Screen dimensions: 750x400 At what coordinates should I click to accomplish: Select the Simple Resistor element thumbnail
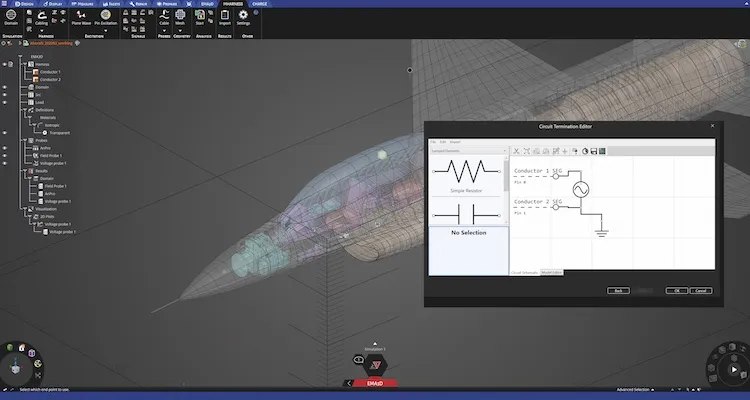(x=466, y=176)
